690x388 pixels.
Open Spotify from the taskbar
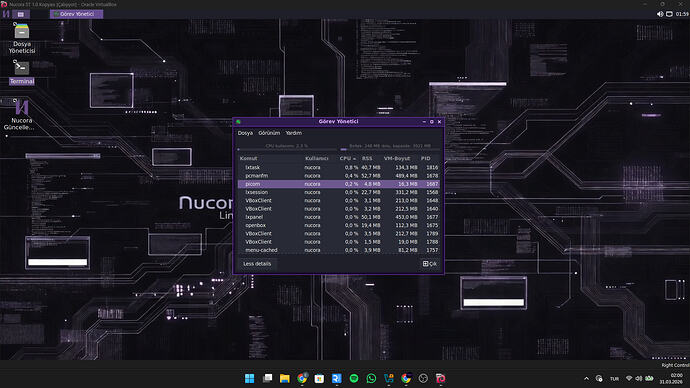tap(354, 378)
